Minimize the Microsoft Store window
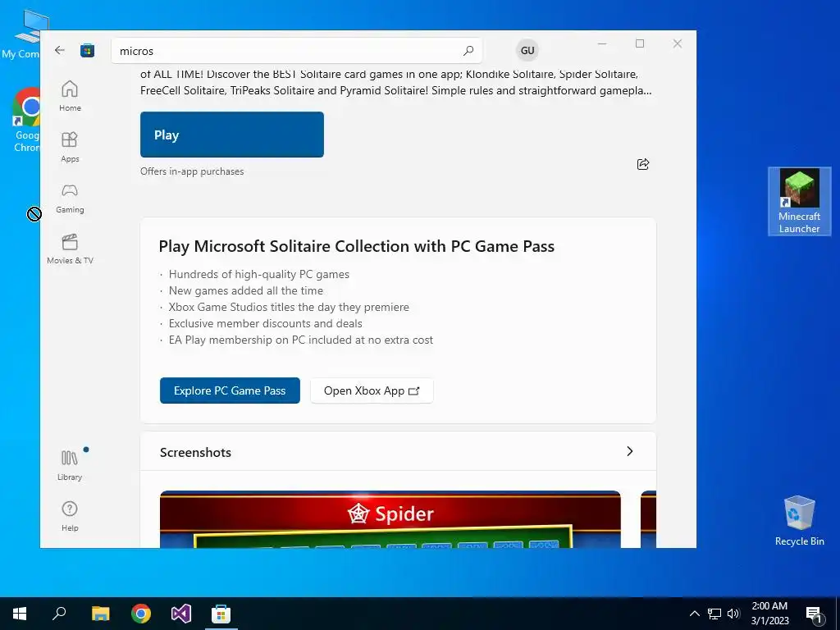The image size is (840, 630). click(602, 44)
